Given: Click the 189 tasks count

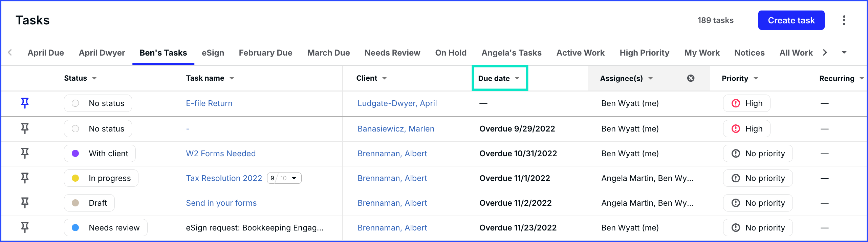Looking at the screenshot, I should pyautogui.click(x=715, y=20).
